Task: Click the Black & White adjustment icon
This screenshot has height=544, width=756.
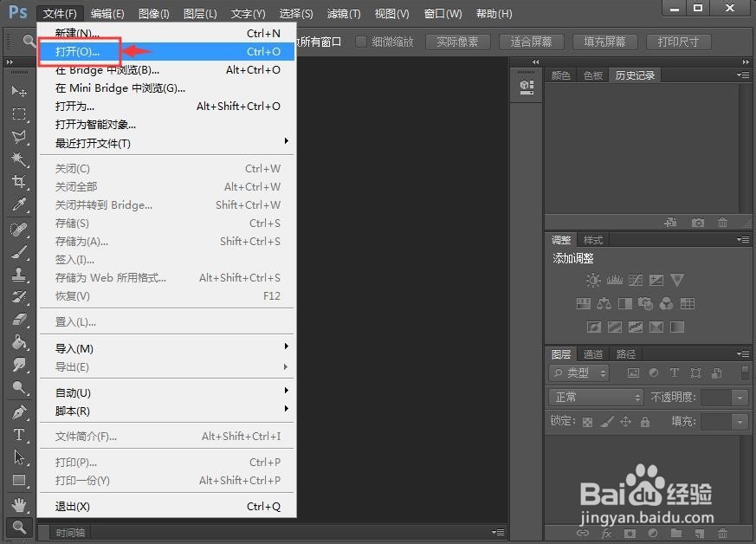Action: click(625, 304)
